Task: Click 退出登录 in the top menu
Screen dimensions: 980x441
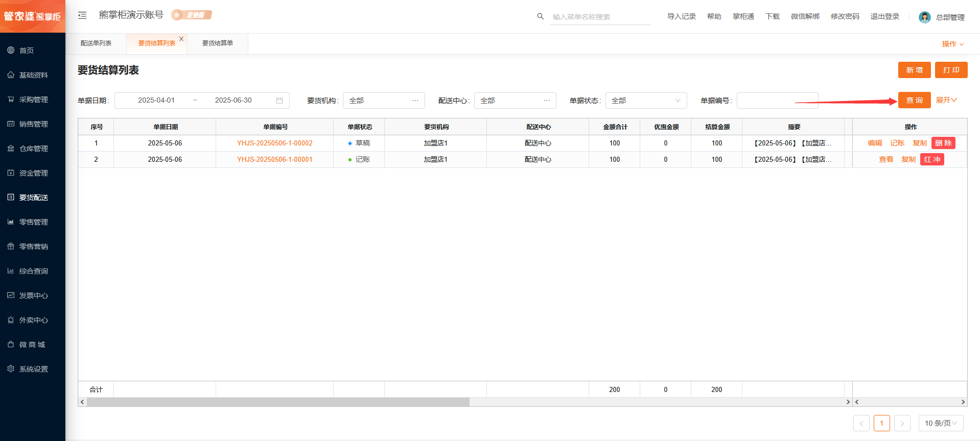Action: click(x=885, y=16)
